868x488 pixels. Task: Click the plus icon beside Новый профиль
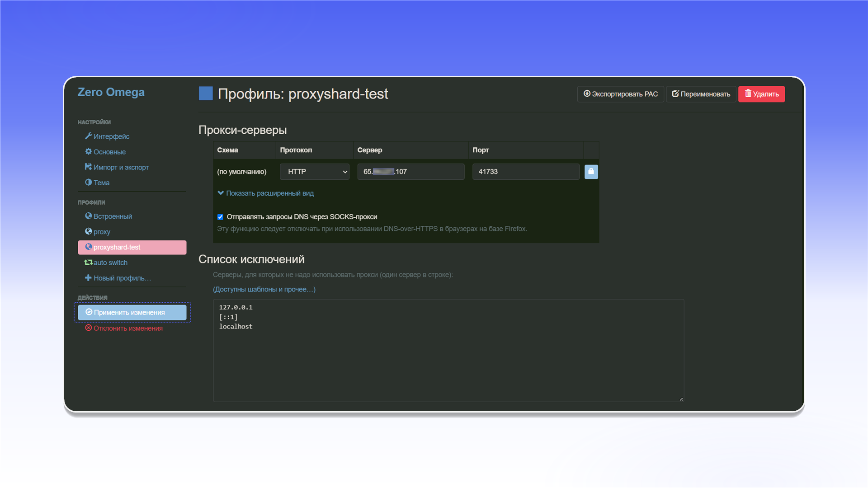pos(88,277)
